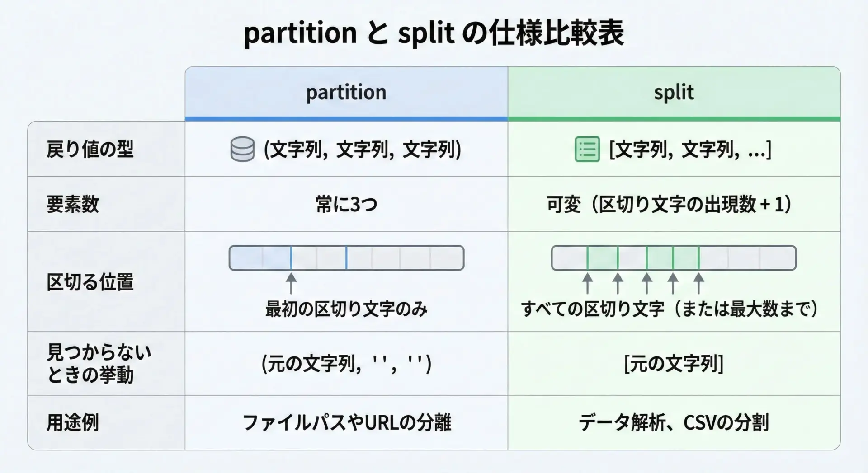
Task: Click the middle arrow under the split bar
Action: (647, 283)
